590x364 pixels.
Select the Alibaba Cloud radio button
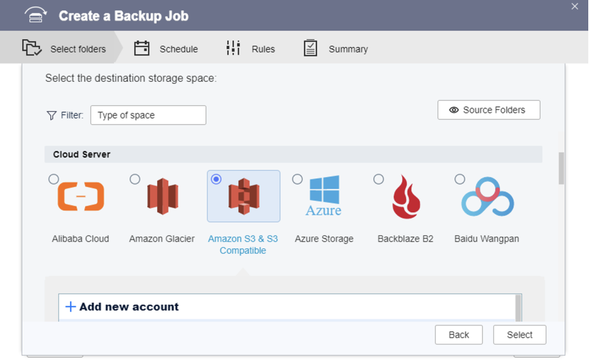54,179
